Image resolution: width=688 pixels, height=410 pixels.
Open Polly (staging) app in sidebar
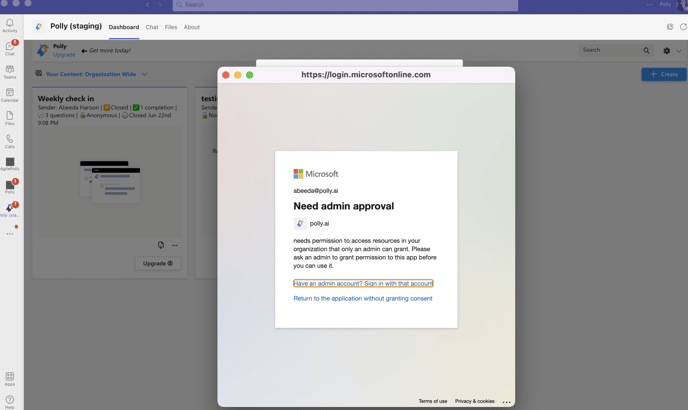(x=10, y=209)
